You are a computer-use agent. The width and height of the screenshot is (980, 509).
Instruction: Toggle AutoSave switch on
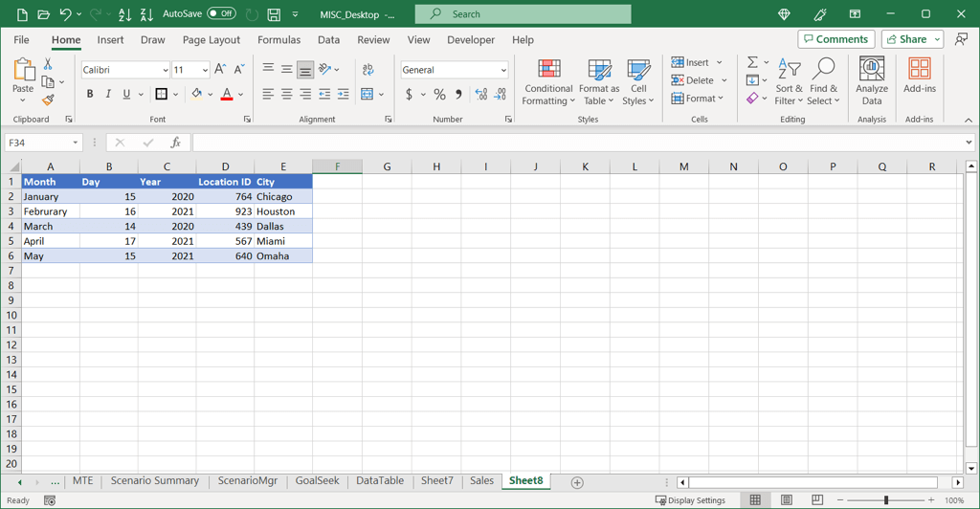(x=221, y=14)
